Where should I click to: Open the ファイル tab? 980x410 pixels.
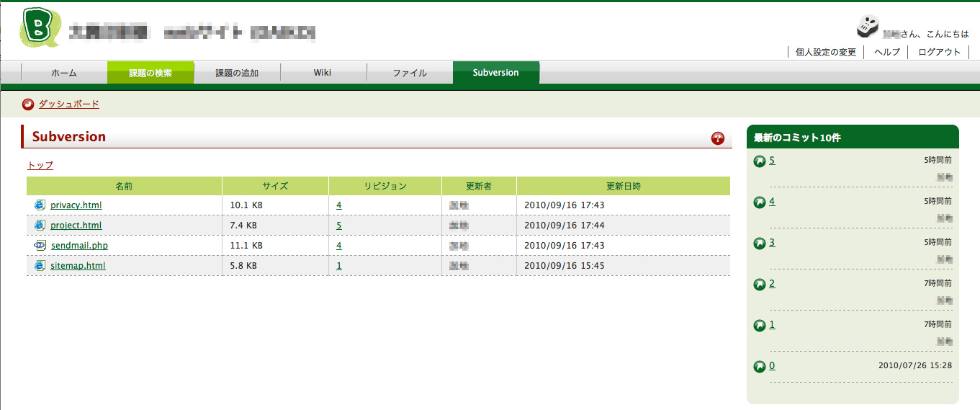click(x=410, y=73)
